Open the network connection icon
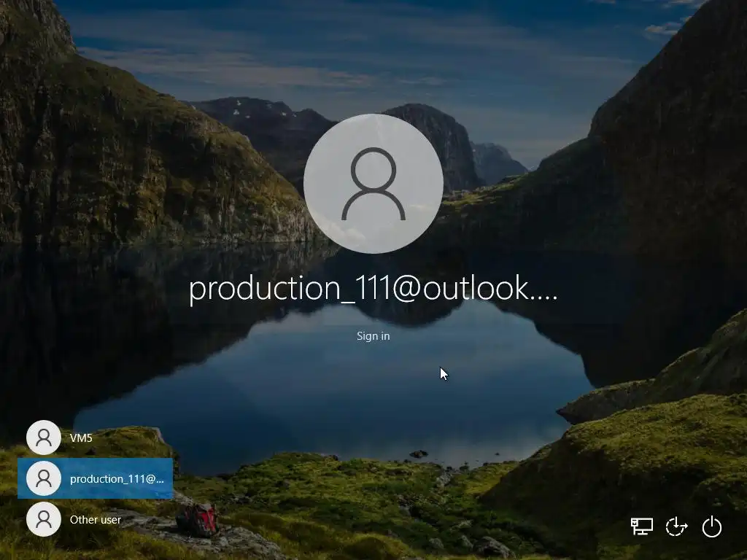This screenshot has width=747, height=560. click(x=642, y=526)
